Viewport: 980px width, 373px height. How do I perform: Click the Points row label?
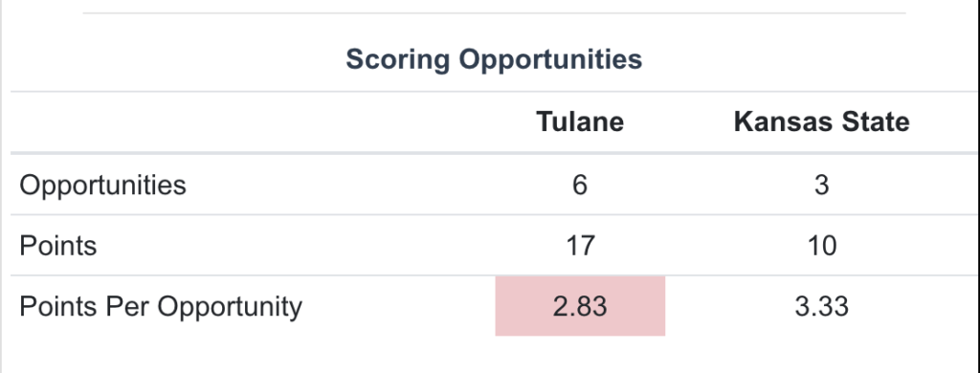[x=58, y=246]
